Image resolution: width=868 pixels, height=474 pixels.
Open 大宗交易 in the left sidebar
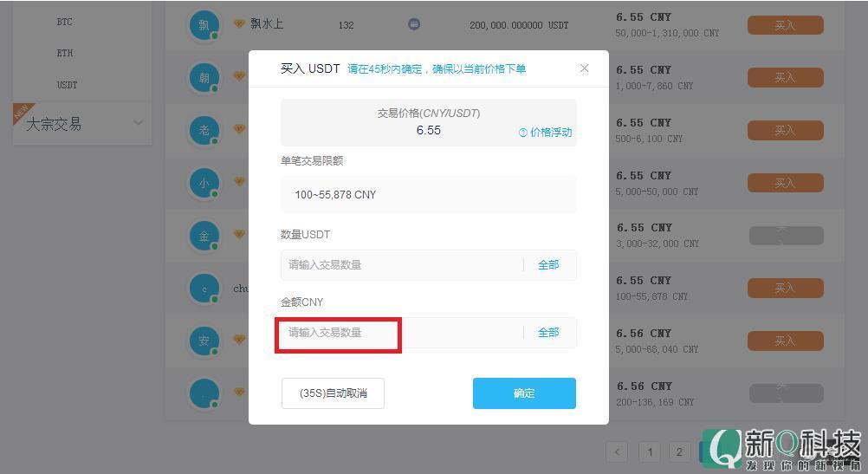pos(54,124)
